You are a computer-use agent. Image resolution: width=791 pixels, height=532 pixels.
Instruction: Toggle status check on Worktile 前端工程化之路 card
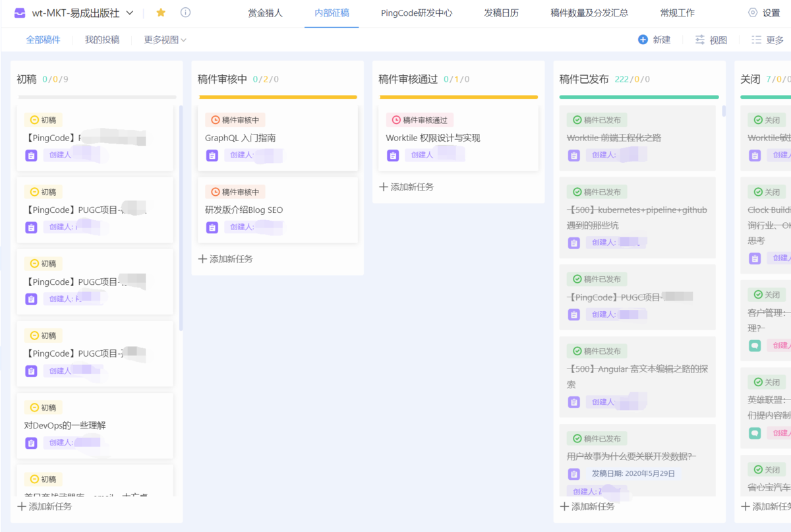(577, 120)
